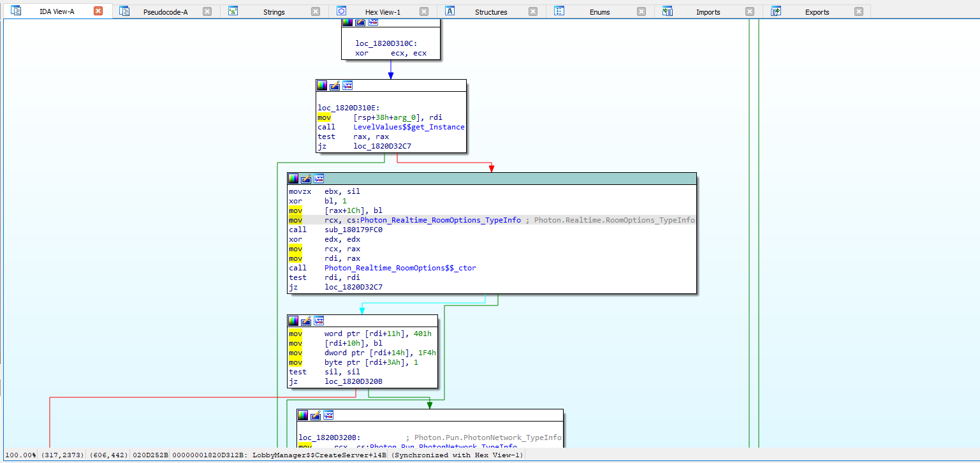Select the 'mov [rax+1Ch], bl' line
Viewport: 980px width, 463px height.
[x=335, y=210]
